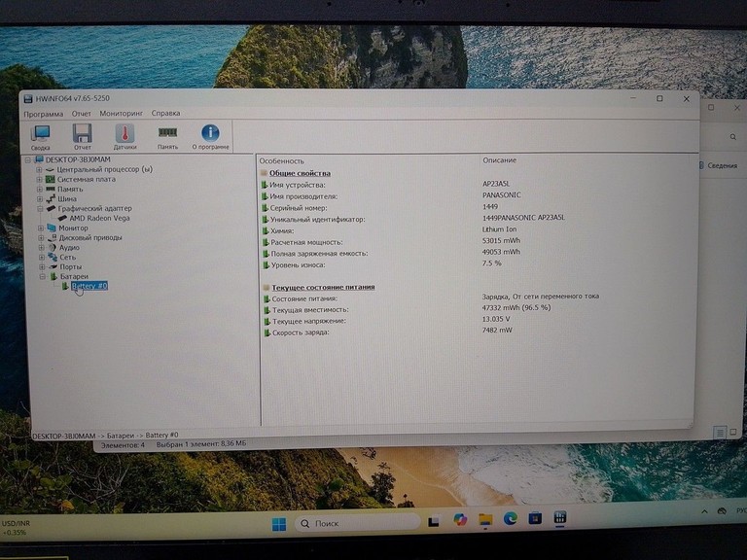
Task: Open the Windows Start button
Action: coord(279,524)
